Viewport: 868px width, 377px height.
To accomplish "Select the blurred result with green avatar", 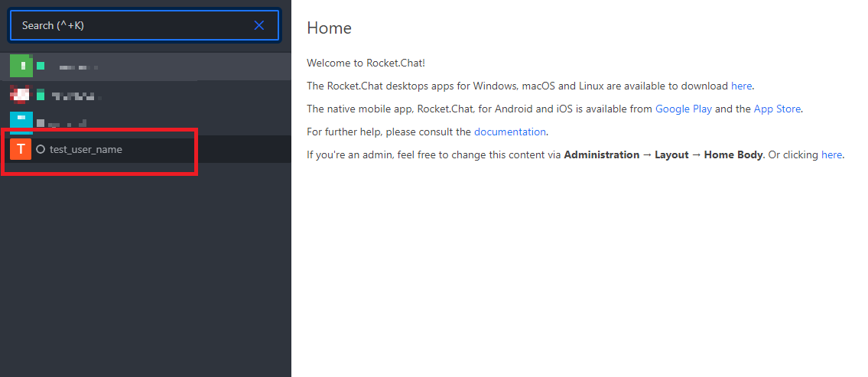I will point(145,67).
